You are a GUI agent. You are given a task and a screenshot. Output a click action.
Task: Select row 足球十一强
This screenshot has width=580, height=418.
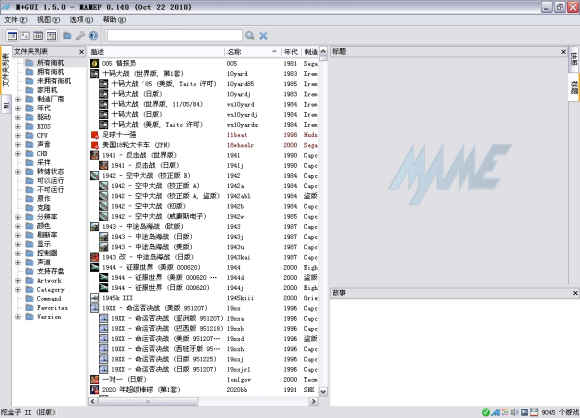(x=203, y=135)
